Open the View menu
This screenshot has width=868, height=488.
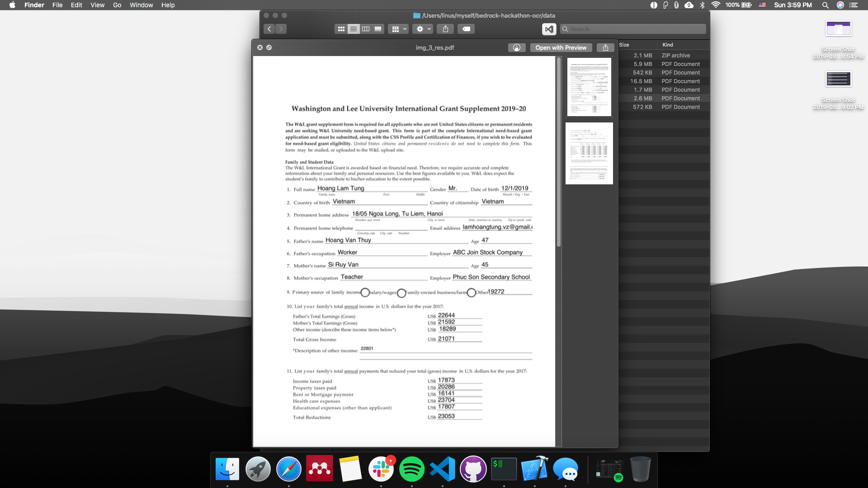pos(97,5)
